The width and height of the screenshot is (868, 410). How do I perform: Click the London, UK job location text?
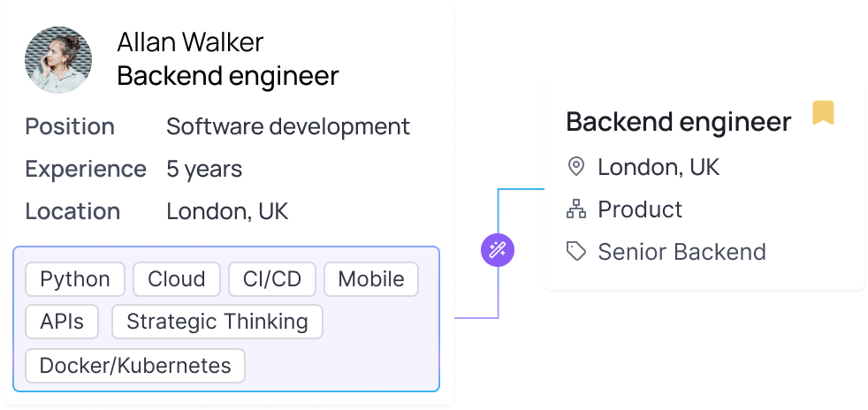click(x=659, y=167)
